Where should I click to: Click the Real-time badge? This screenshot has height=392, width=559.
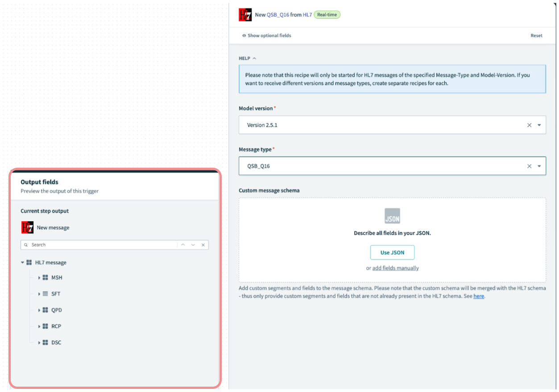point(327,14)
